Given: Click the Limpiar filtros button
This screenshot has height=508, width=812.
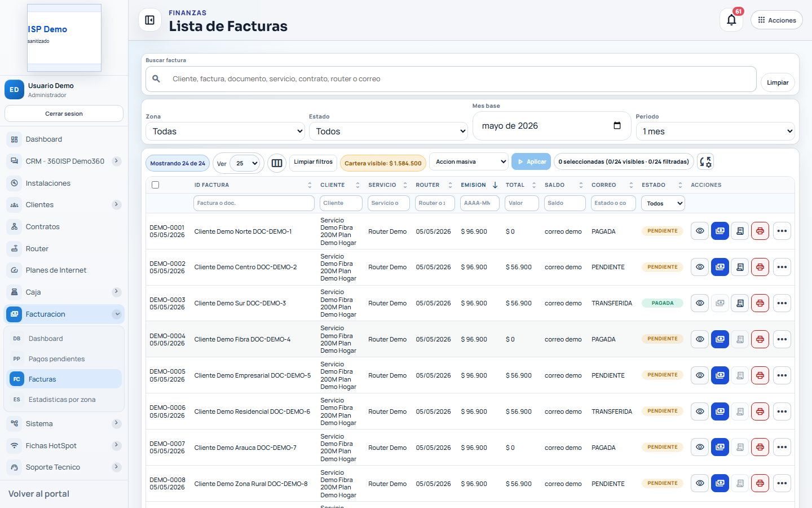Looking at the screenshot, I should 313,162.
